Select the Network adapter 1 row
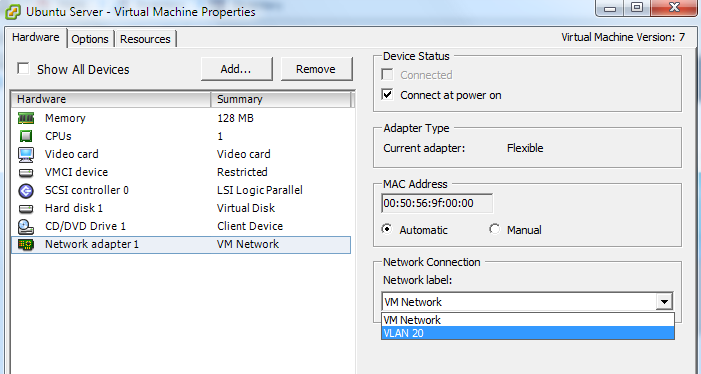The image size is (701, 374). coord(181,244)
